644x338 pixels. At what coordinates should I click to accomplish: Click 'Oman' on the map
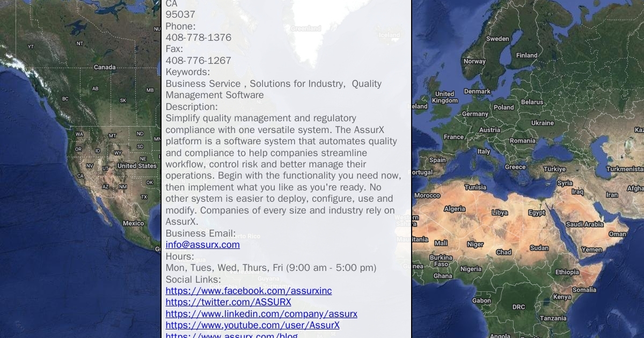tap(617, 234)
